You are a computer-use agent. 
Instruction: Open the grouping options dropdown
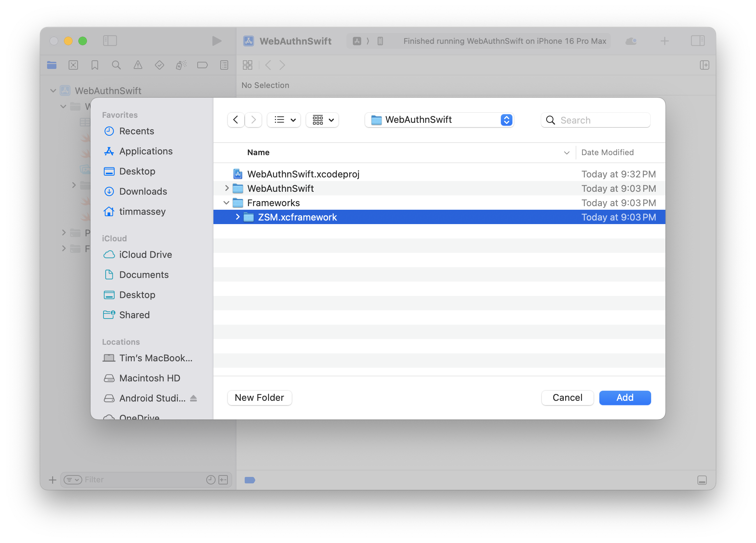coord(322,120)
